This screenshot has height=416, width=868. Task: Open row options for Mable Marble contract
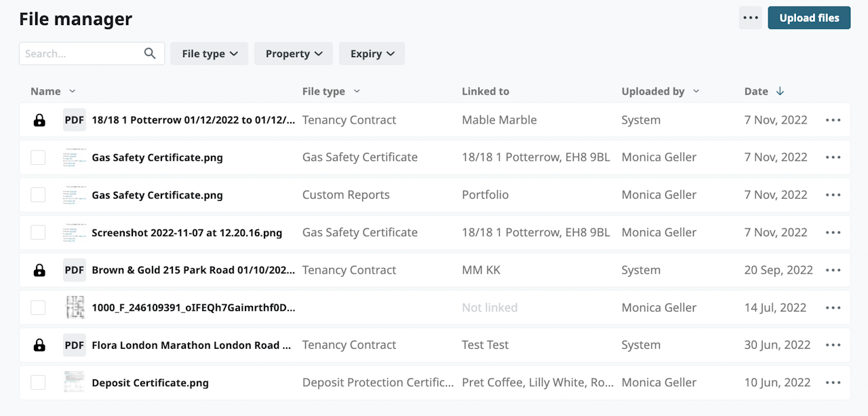click(x=833, y=120)
